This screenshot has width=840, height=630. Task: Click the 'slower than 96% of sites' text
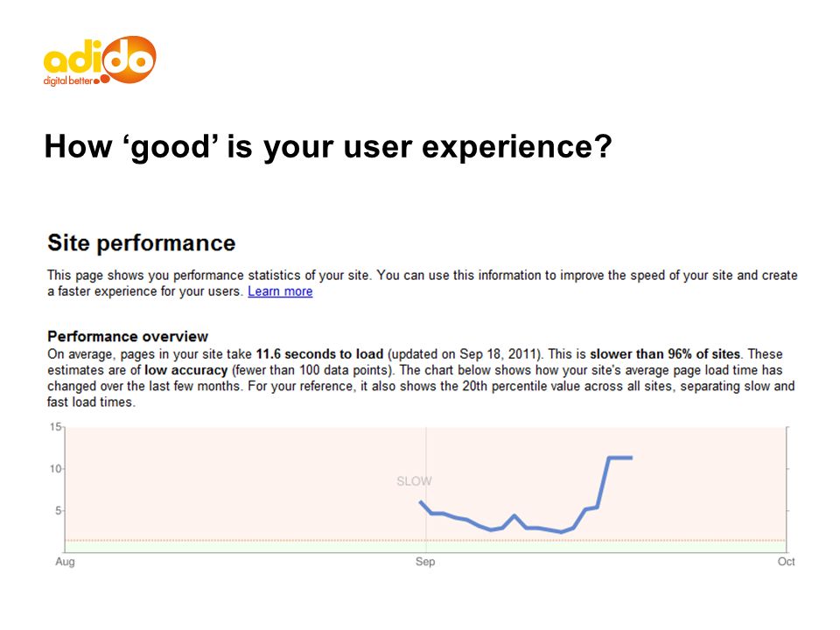pos(665,354)
